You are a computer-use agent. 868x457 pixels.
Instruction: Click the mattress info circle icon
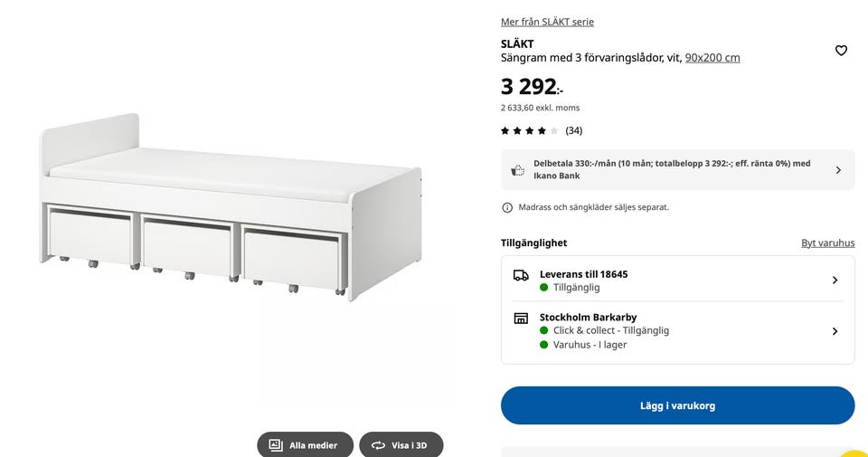[x=507, y=207]
